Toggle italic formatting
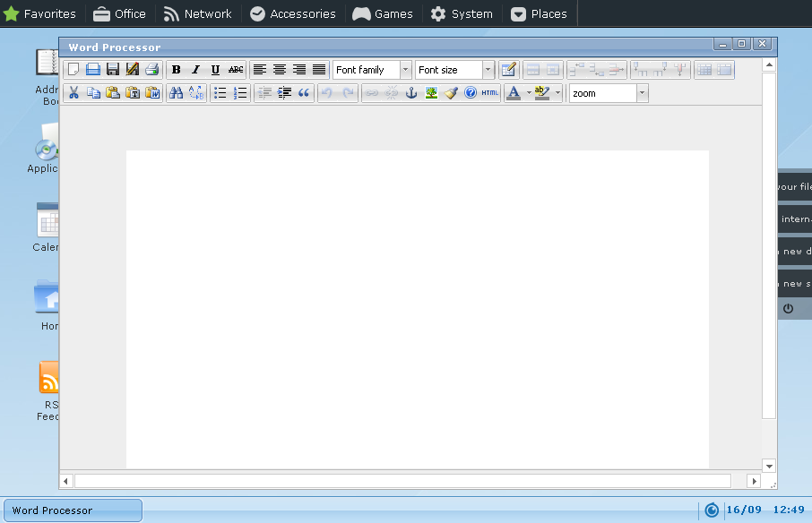This screenshot has height=523, width=812. [x=195, y=70]
